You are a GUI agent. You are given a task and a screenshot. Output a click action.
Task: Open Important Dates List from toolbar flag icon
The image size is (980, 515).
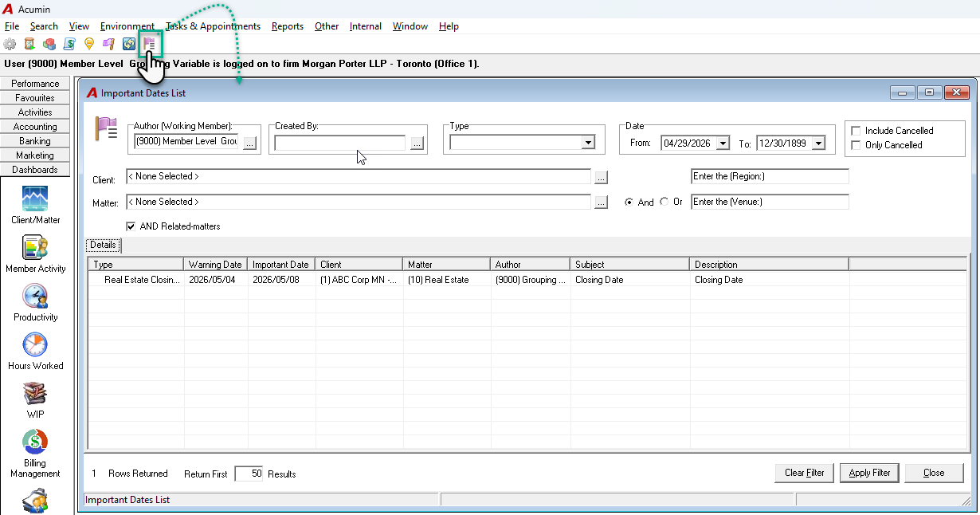coord(150,44)
